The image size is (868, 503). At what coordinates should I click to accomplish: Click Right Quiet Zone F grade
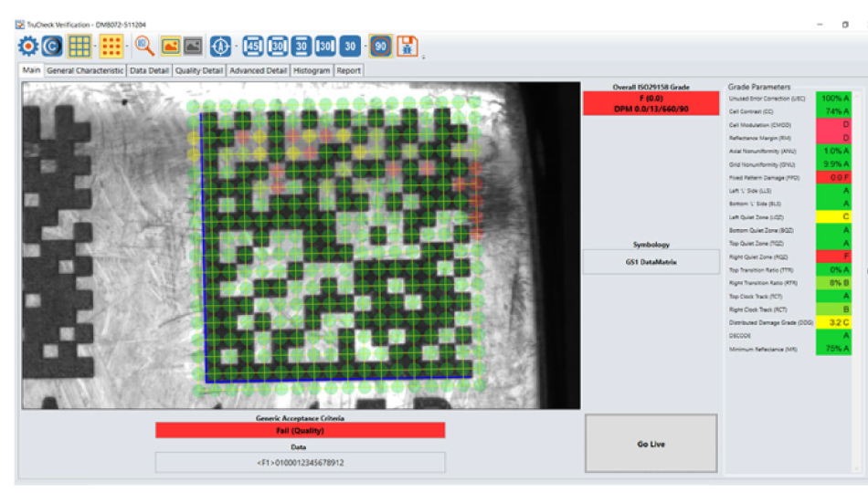point(833,257)
